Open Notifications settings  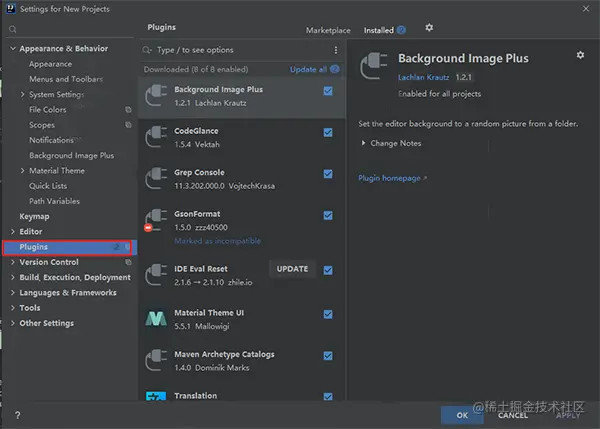(x=52, y=140)
